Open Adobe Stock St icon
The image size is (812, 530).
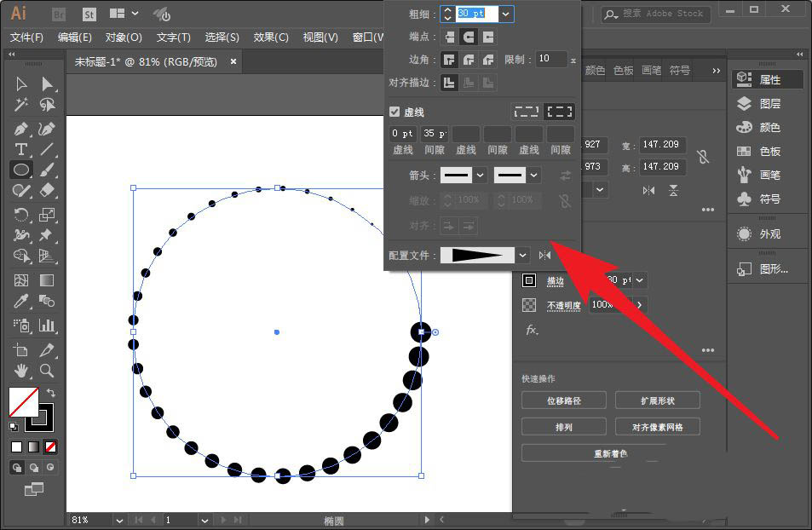(x=89, y=14)
